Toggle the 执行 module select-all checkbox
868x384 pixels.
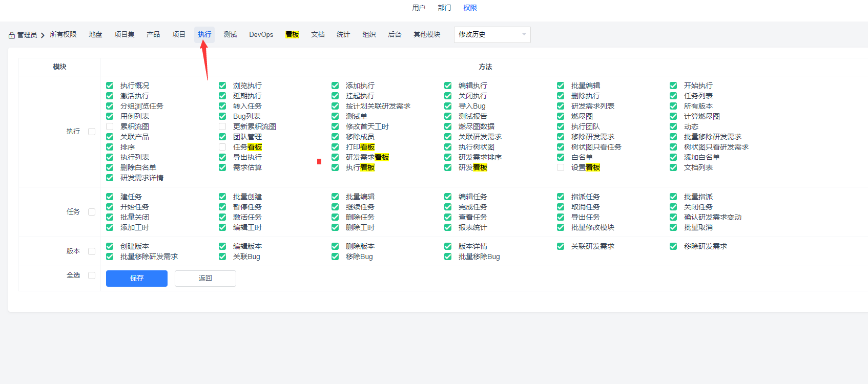pos(92,132)
